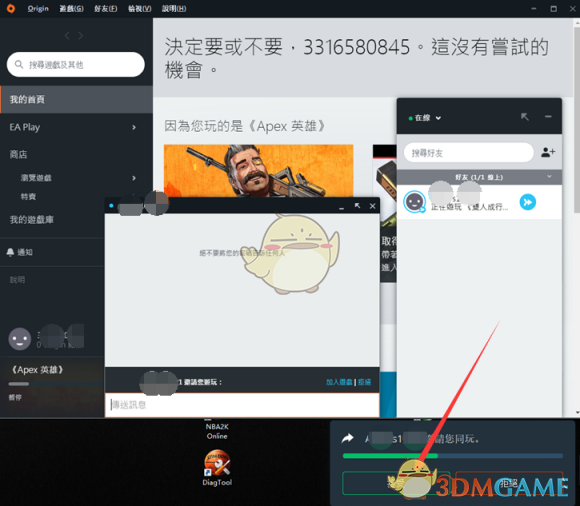Viewport: 580px width, 506px height.
Task: Open the 說明(H) menu
Action: tap(174, 8)
